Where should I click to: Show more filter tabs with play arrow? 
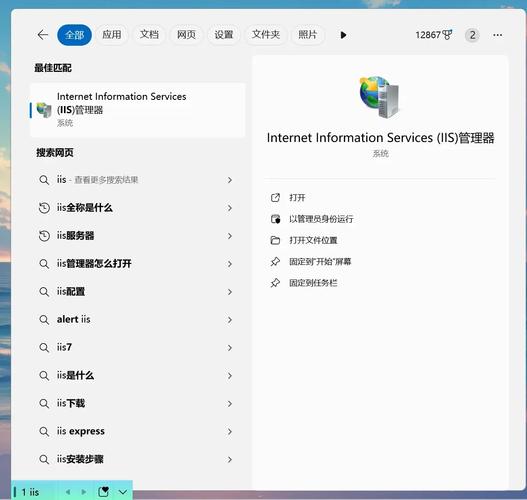click(343, 35)
